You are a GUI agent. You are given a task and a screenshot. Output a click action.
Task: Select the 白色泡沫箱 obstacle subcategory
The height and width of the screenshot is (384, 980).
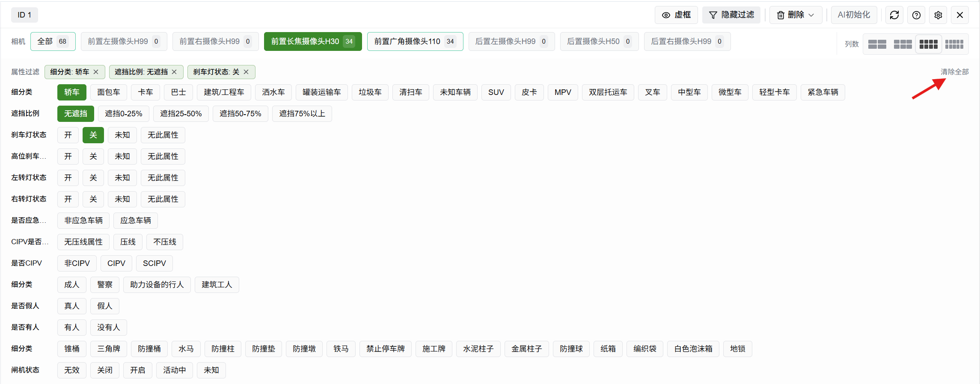coord(693,349)
